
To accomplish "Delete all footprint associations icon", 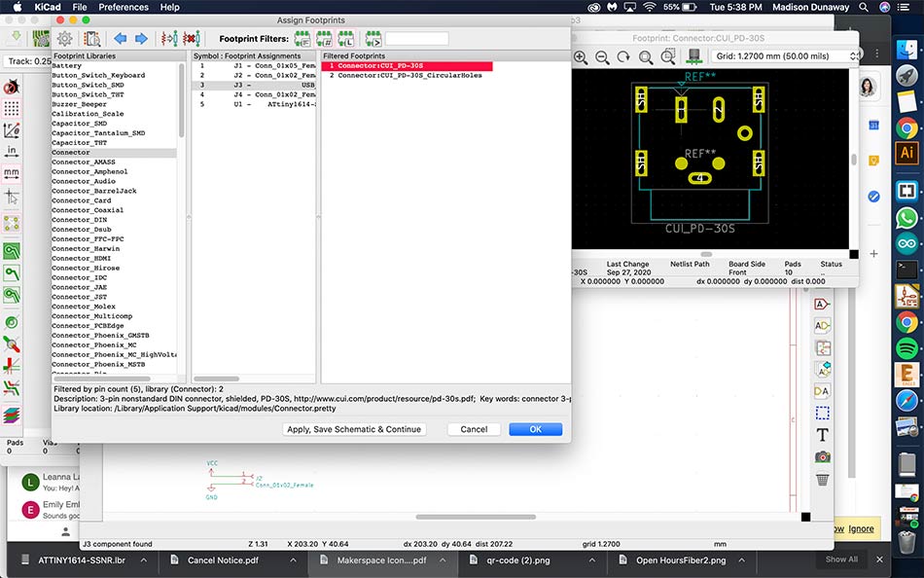I will coord(191,39).
